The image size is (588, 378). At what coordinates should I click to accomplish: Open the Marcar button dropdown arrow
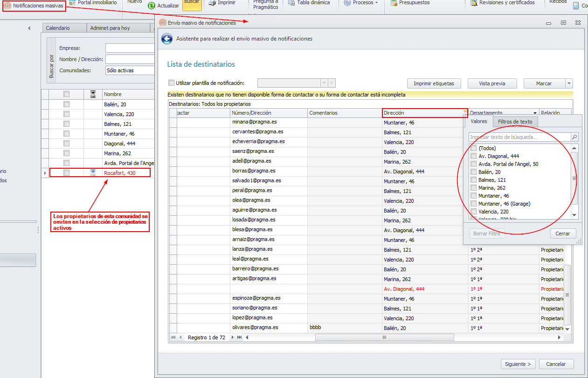569,83
